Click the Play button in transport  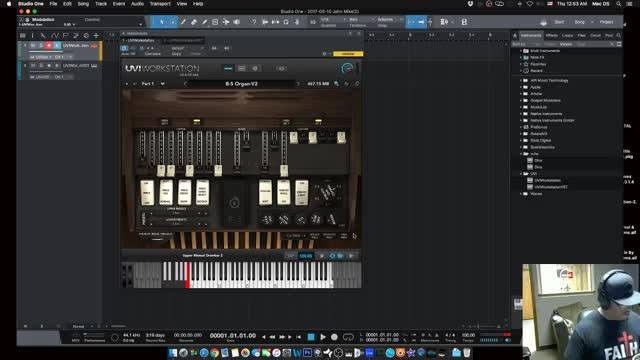pyautogui.click(x=322, y=337)
